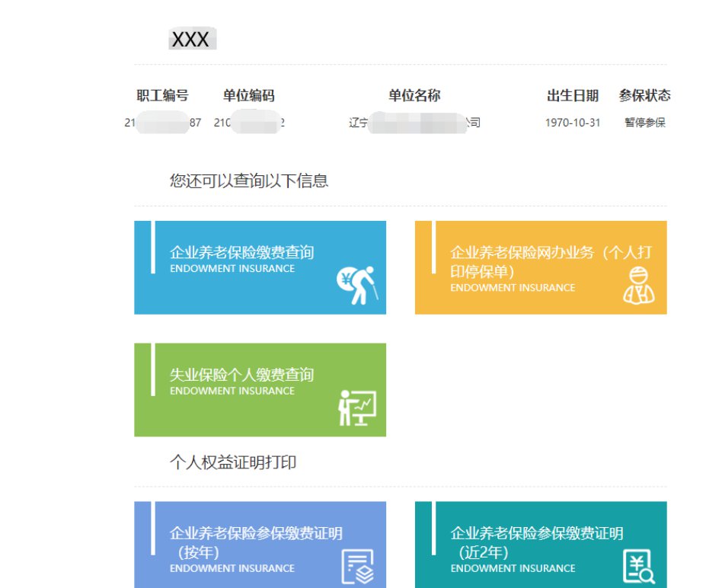Click the worker with helmet icon on yellow tile
Image resolution: width=722 pixels, height=588 pixels.
coord(638,286)
